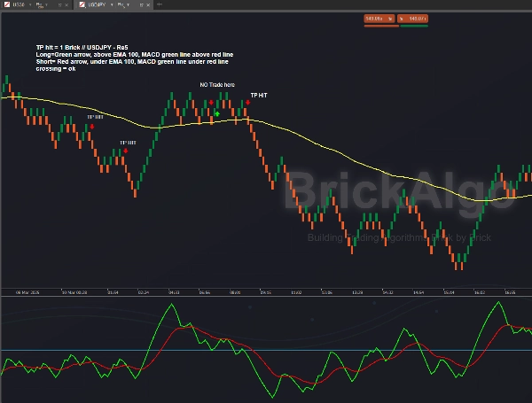This screenshot has height=403, width=532.
Task: Open symbol dropdown on the US30 tab
Action: (x=29, y=5)
